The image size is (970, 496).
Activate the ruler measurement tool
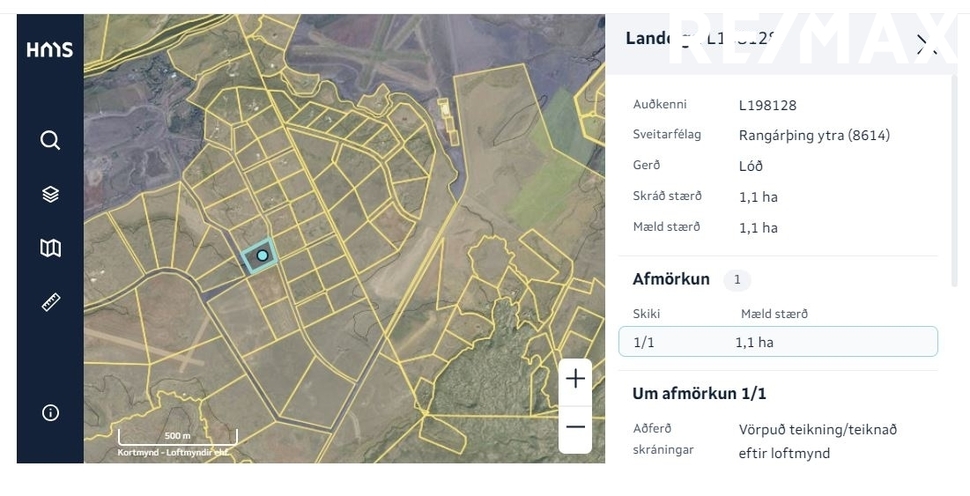coord(51,302)
